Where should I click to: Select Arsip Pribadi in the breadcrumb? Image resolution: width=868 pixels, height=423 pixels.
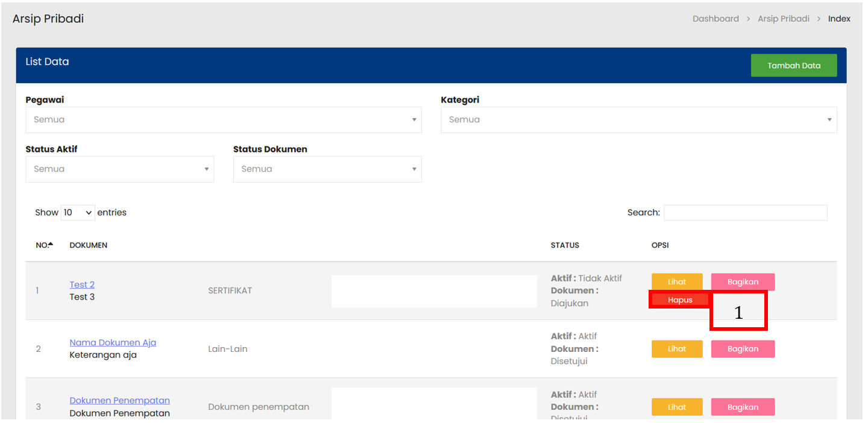pos(783,19)
